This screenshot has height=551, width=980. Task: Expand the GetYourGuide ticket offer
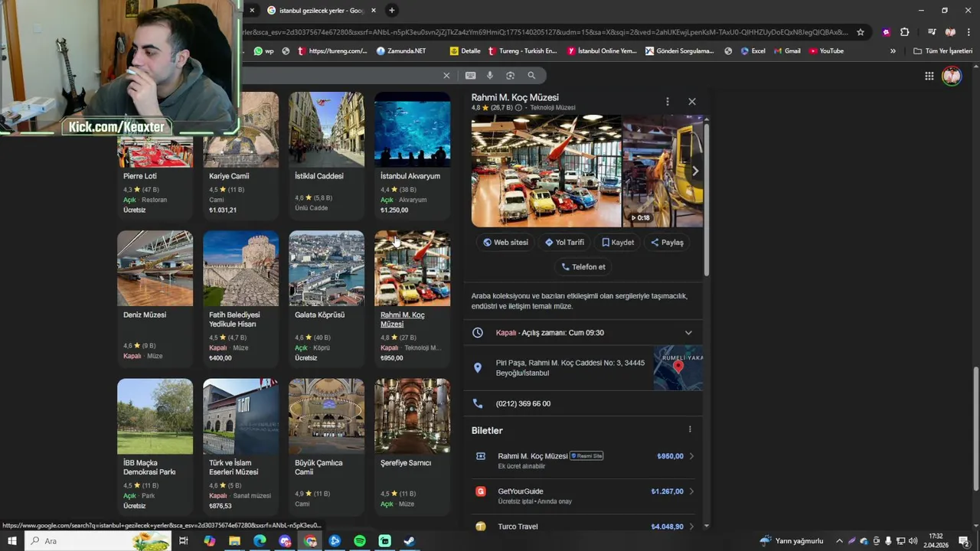[x=583, y=495]
